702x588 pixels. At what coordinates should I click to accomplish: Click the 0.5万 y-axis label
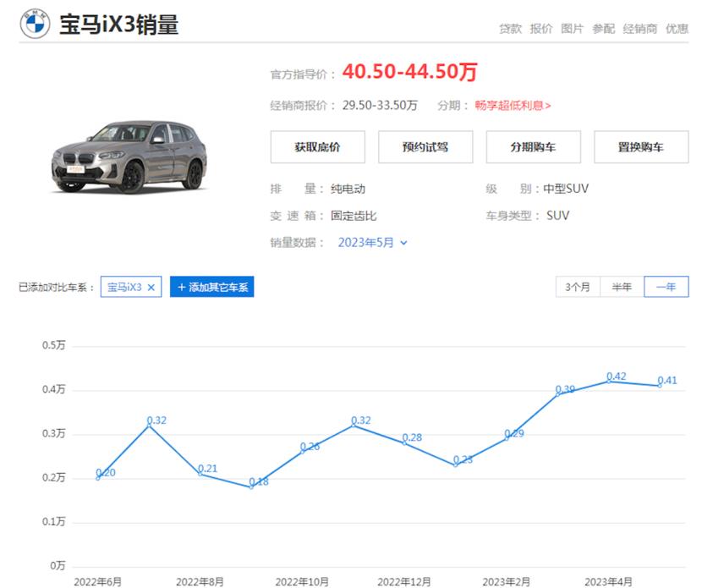[54, 345]
